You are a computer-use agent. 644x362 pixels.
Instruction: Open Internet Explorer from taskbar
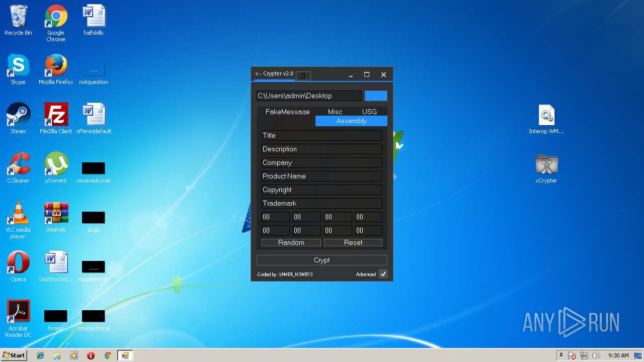40,355
